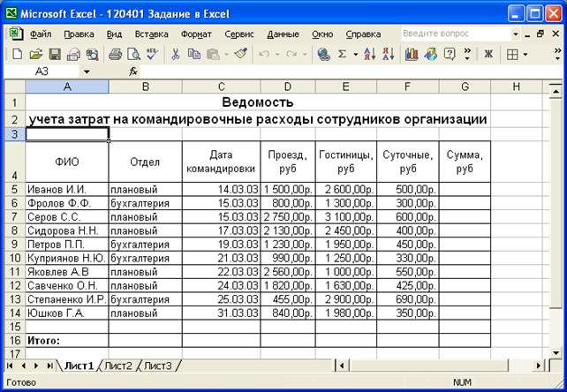567x392 pixels.
Task: Open the Окно menu
Action: (x=322, y=34)
